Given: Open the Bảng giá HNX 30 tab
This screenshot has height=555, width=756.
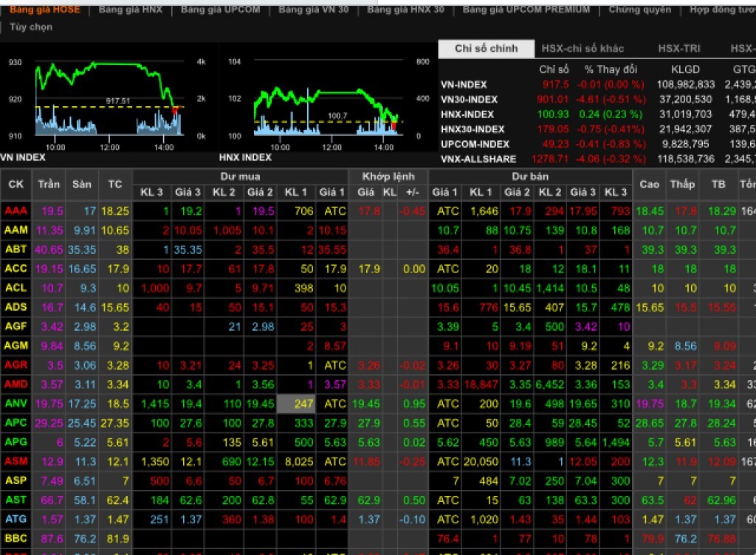Looking at the screenshot, I should point(405,10).
